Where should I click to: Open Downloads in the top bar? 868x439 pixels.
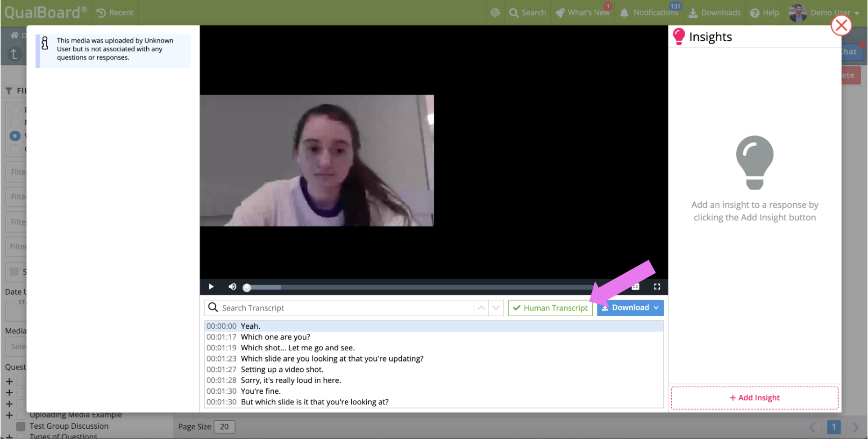tap(714, 13)
